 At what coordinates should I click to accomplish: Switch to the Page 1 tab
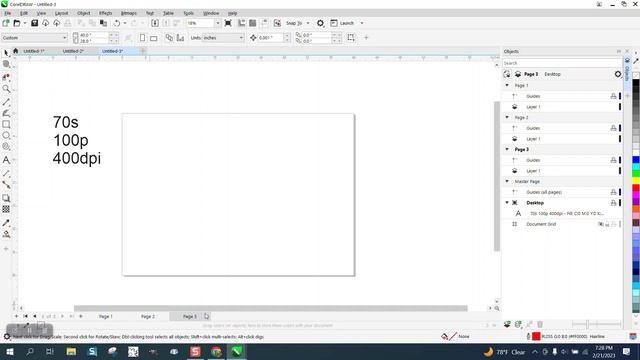coord(106,316)
